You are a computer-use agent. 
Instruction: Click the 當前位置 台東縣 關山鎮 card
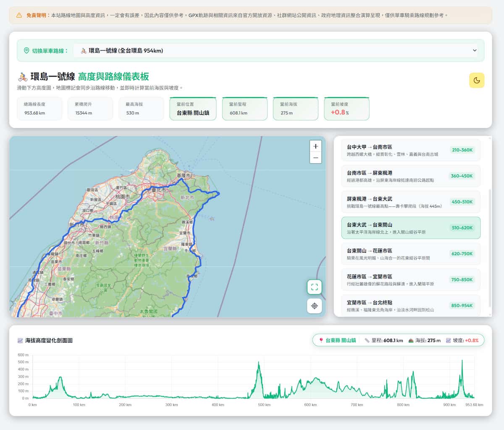click(193, 108)
